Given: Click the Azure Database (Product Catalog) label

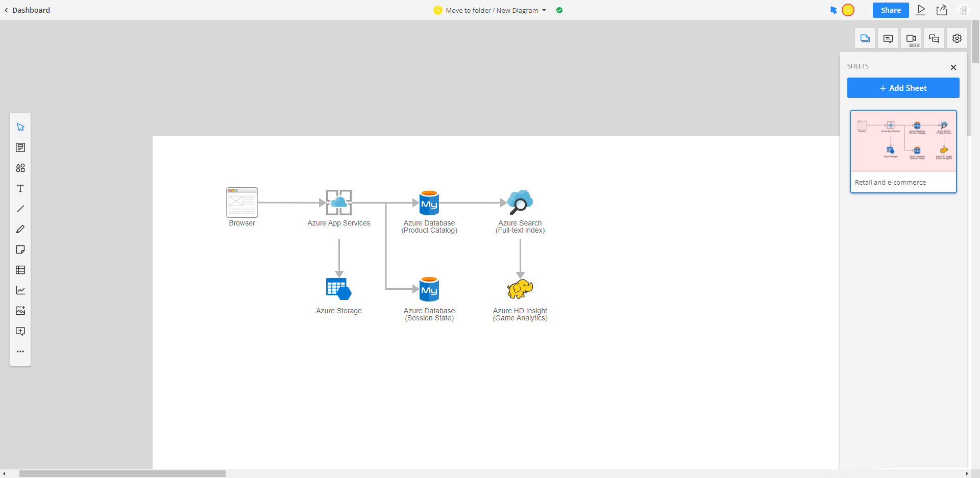Looking at the screenshot, I should pyautogui.click(x=429, y=227).
